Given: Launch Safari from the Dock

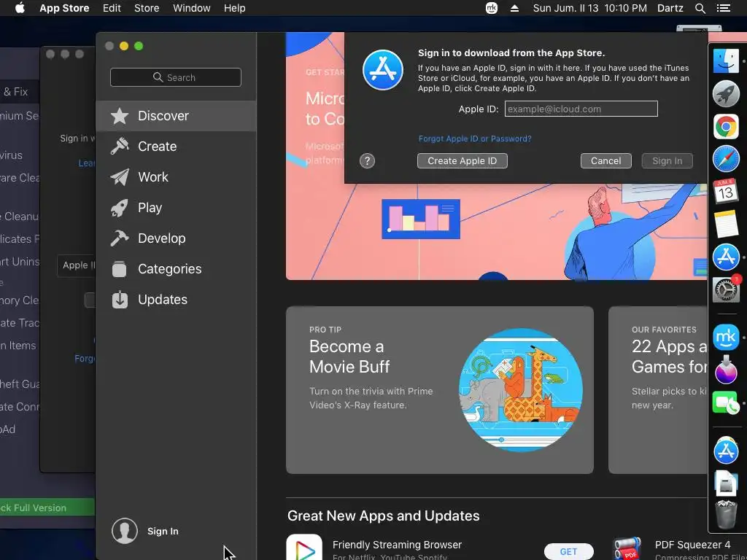Looking at the screenshot, I should tap(726, 159).
